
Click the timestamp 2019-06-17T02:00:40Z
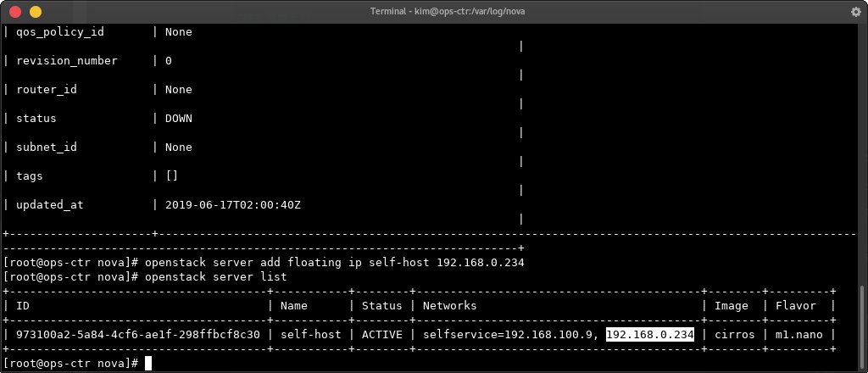click(x=233, y=205)
